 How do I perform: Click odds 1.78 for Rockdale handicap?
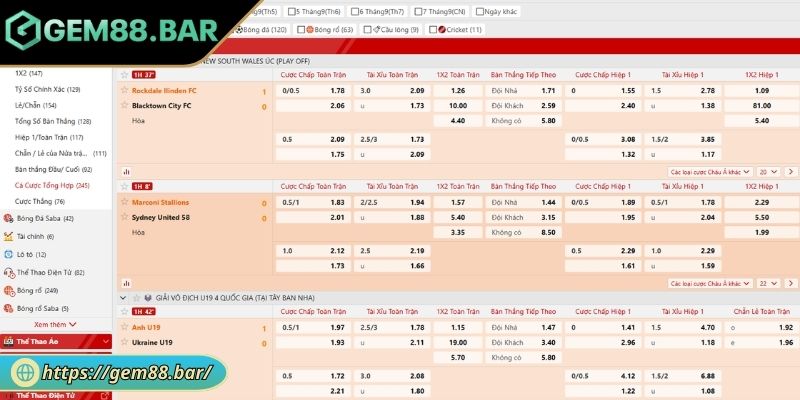pyautogui.click(x=337, y=90)
